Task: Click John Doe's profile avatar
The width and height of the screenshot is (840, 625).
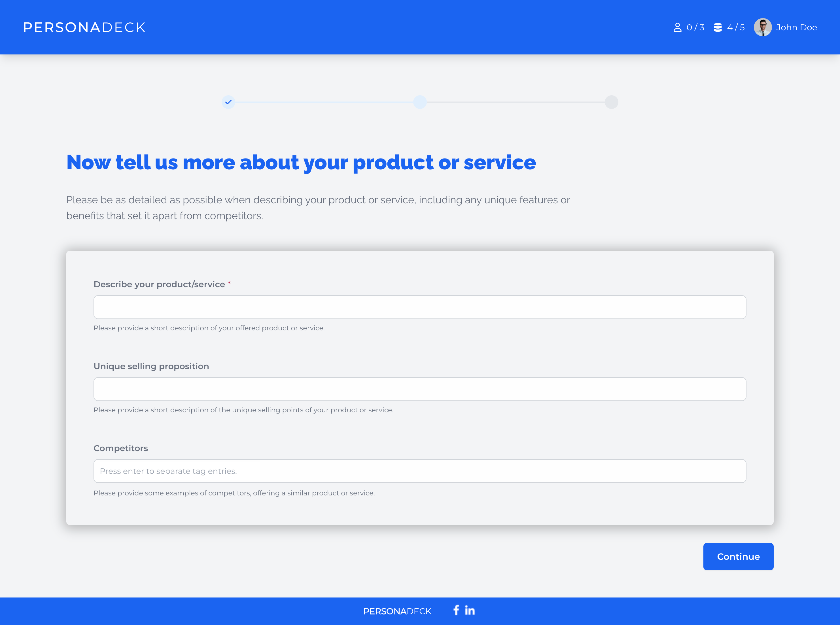Action: point(763,27)
